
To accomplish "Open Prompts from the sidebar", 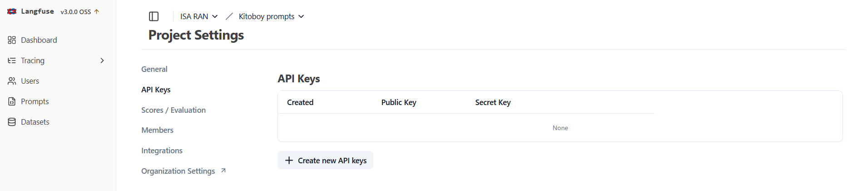I will (x=35, y=101).
